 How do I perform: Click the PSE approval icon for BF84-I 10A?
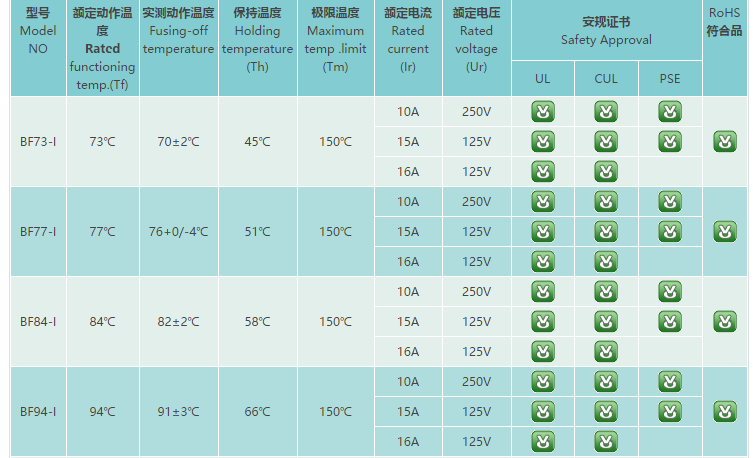tap(670, 292)
